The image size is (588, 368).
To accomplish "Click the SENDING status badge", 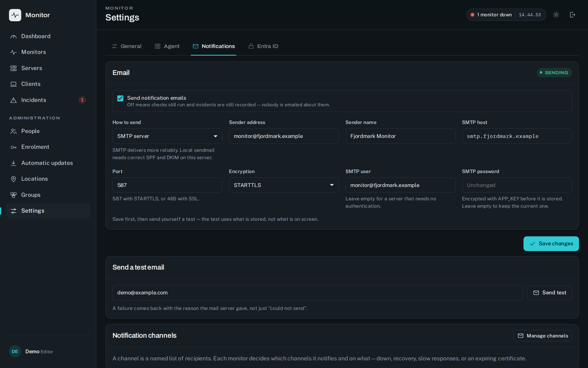I will 554,73.
